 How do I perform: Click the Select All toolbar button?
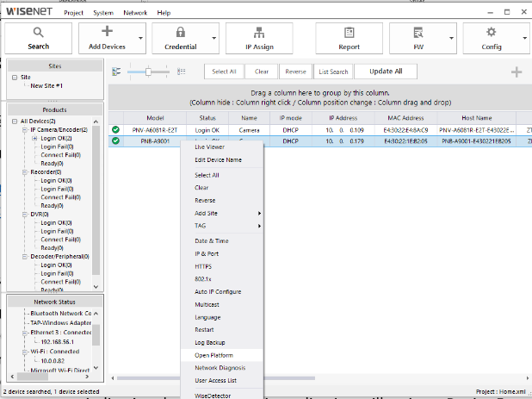click(x=224, y=72)
